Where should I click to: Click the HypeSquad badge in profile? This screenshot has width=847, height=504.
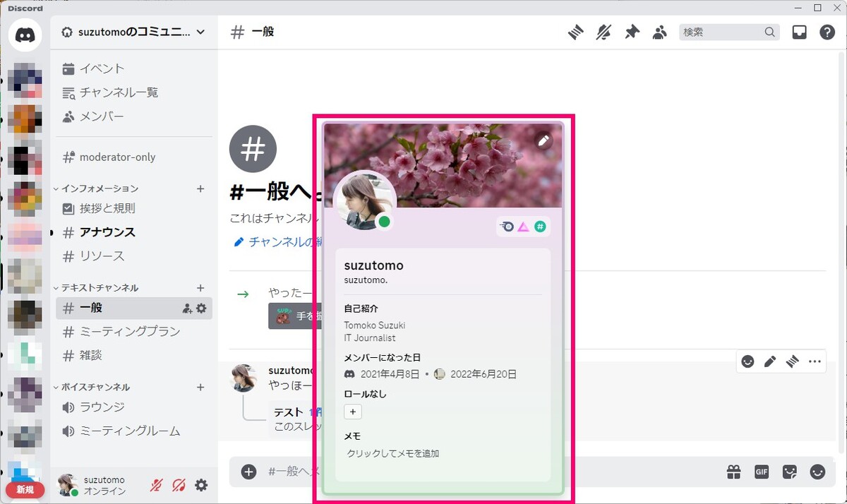tap(508, 227)
